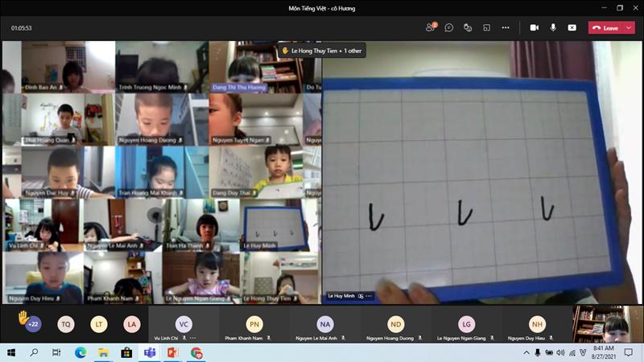The image size is (644, 362).
Task: Launch Microsoft Edge from taskbar
Action: (80, 352)
